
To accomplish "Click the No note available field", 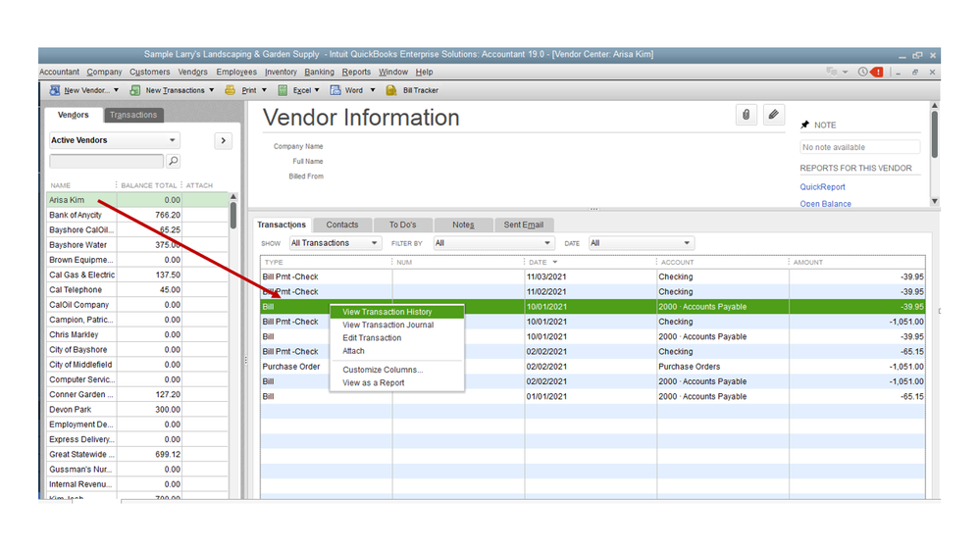I will tap(859, 147).
